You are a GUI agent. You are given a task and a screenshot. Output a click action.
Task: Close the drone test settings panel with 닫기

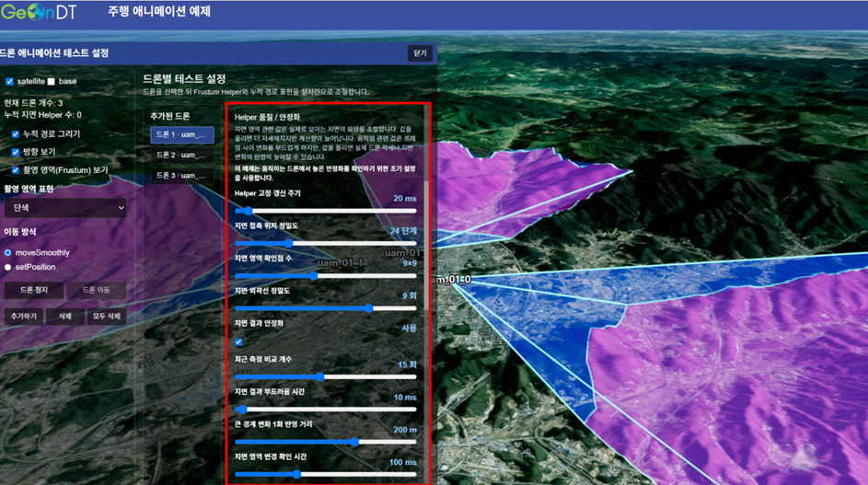pyautogui.click(x=420, y=53)
